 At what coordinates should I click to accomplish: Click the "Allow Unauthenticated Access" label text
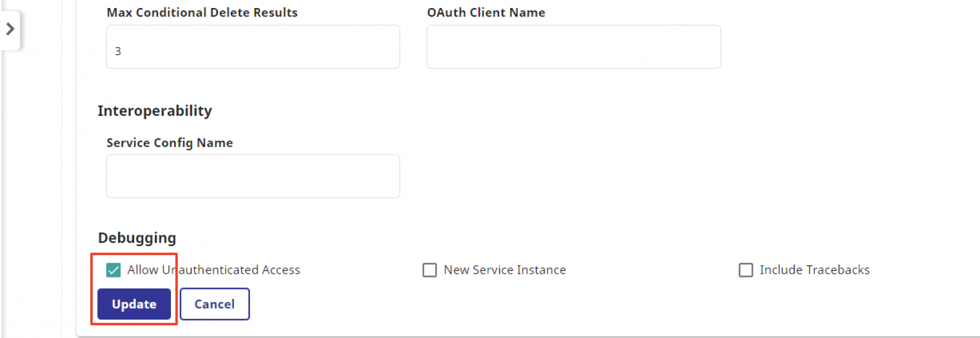pos(213,270)
